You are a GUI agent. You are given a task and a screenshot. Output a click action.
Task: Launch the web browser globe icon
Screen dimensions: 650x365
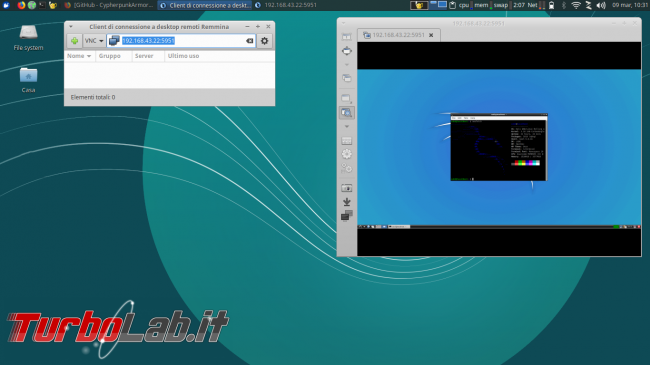pyautogui.click(x=32, y=5)
